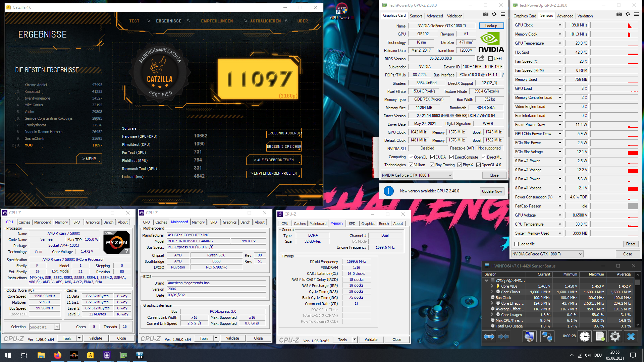644x362 pixels.
Task: Open GPU Tweak III desktop shortcut
Action: [342, 12]
